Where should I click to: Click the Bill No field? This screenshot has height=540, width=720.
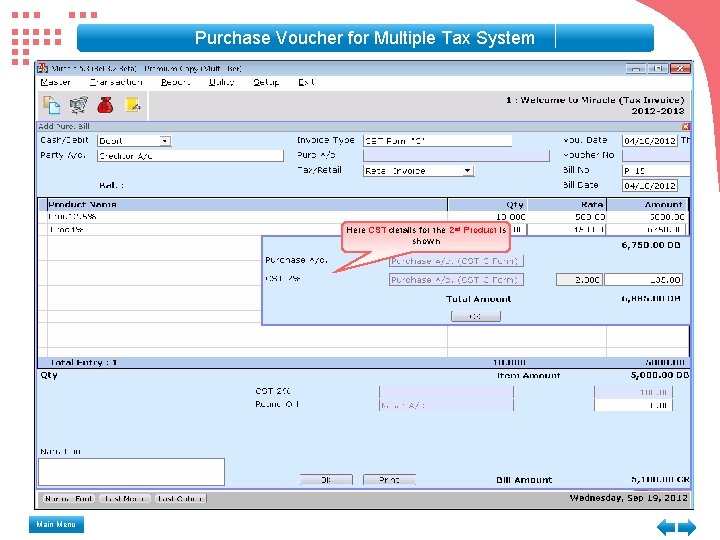coord(656,171)
